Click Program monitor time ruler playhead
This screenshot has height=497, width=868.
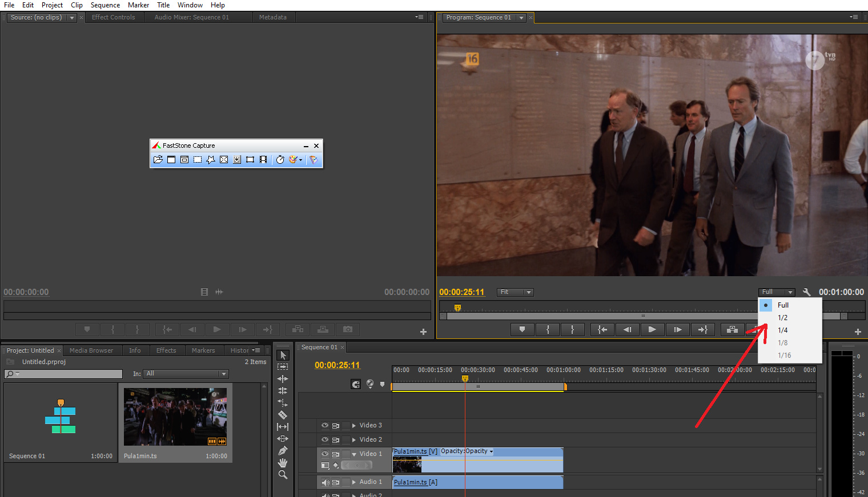click(457, 308)
